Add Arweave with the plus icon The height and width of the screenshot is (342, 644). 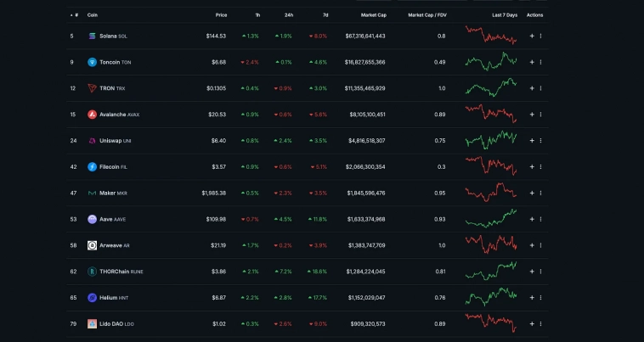pyautogui.click(x=532, y=245)
